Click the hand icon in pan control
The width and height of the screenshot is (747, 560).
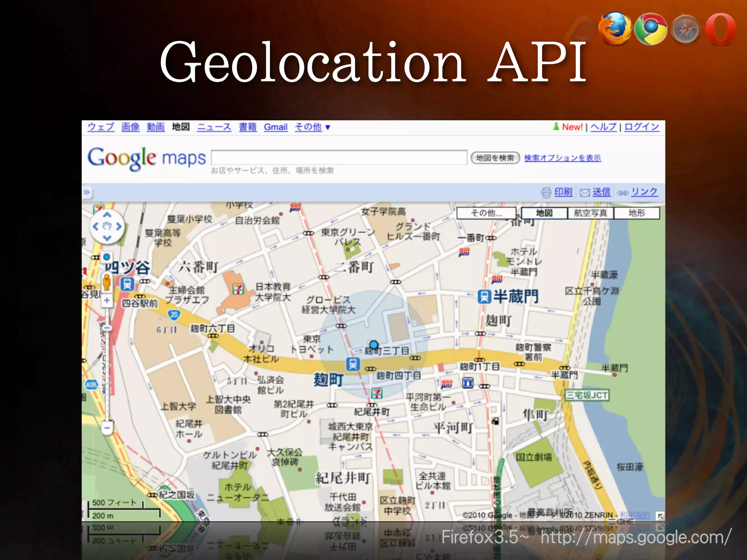107,226
